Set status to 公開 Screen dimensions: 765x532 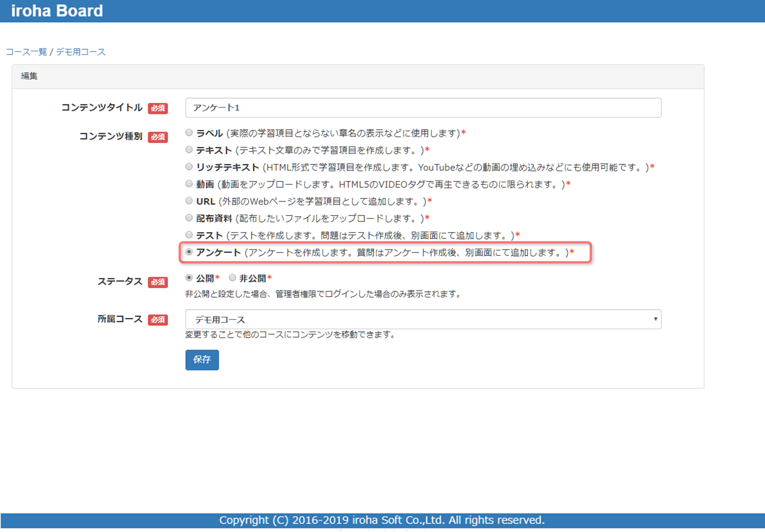tap(189, 278)
